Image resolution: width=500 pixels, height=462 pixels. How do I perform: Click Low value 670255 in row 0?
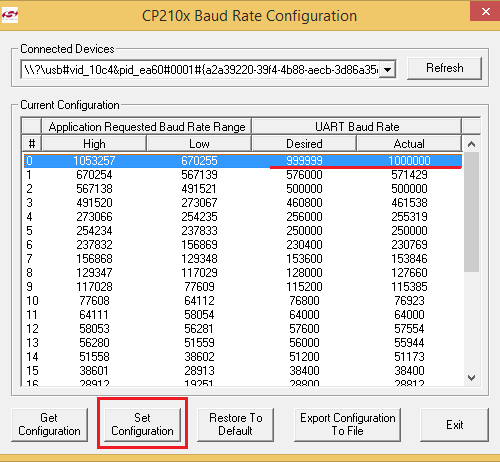199,161
